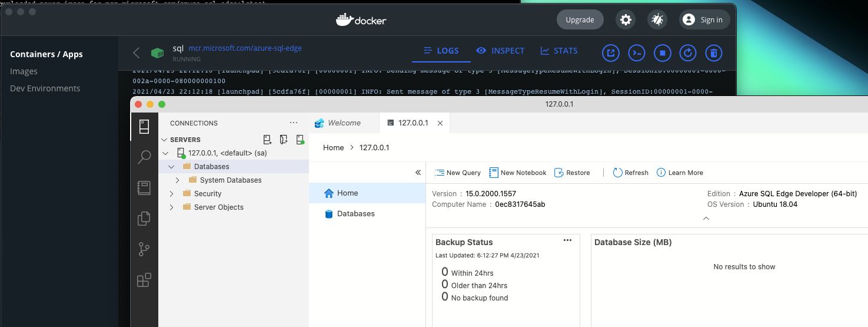Open the Explorer files view
The image size is (868, 327).
[144, 219]
